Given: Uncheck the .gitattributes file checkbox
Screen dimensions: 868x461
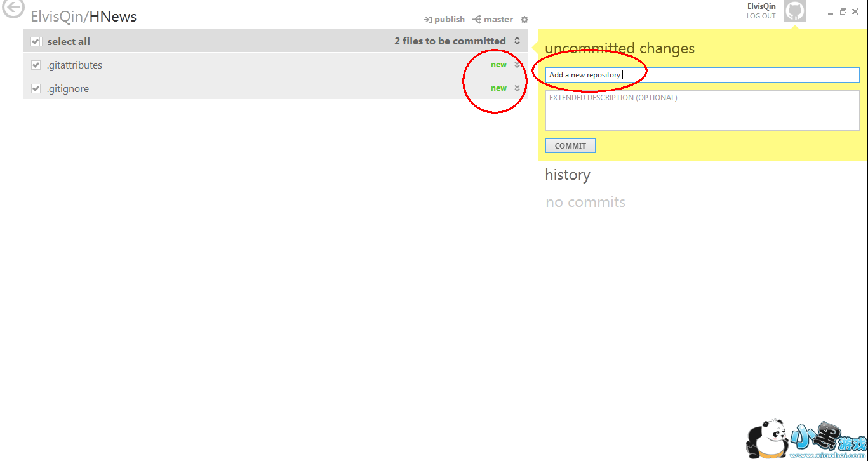Looking at the screenshot, I should [x=36, y=65].
